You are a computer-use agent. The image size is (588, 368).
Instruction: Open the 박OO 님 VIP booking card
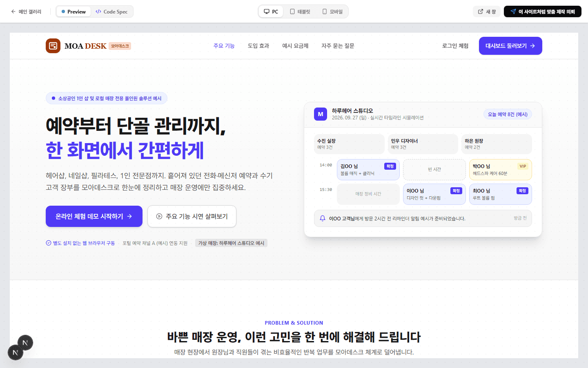pos(501,170)
